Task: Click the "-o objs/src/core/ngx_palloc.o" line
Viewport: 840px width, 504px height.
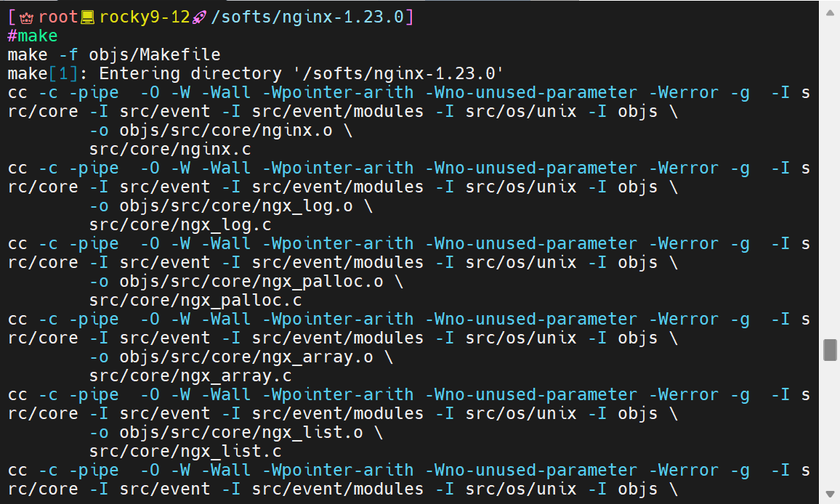Action: point(246,281)
